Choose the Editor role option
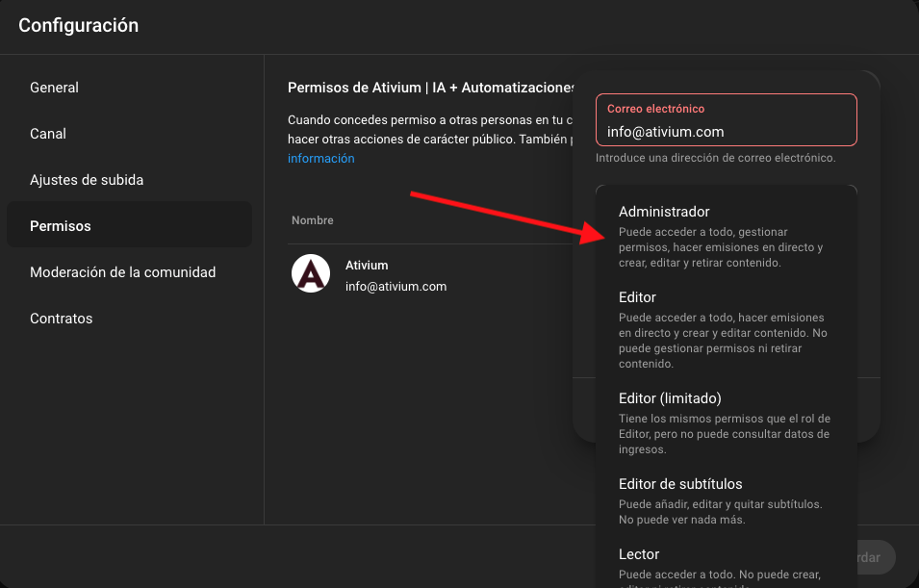The height and width of the screenshot is (588, 919). [x=727, y=329]
